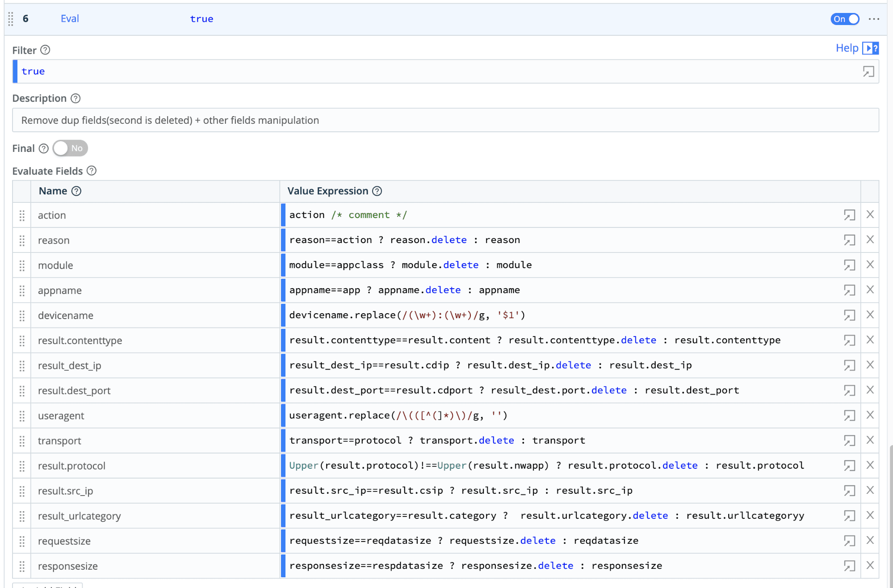Toggle the Final switch to Yes
Viewport: 893px width, 588px height.
[70, 148]
